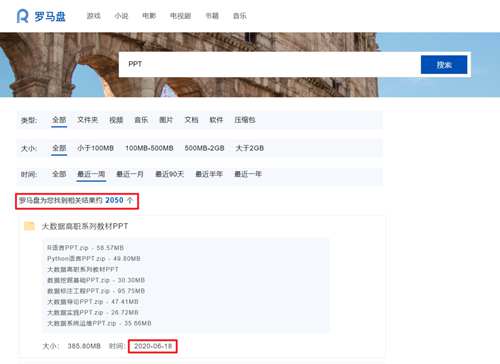
Task: Filter size by 小于100MB
Action: click(95, 148)
